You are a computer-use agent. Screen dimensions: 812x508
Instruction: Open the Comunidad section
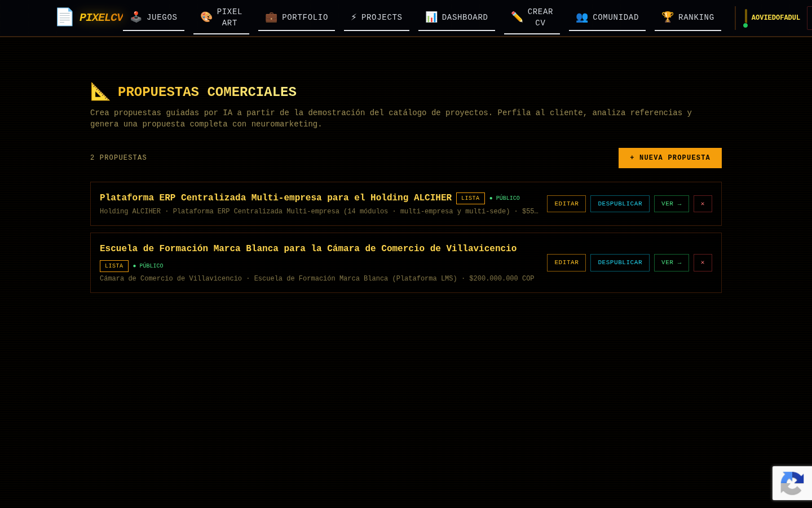click(607, 17)
